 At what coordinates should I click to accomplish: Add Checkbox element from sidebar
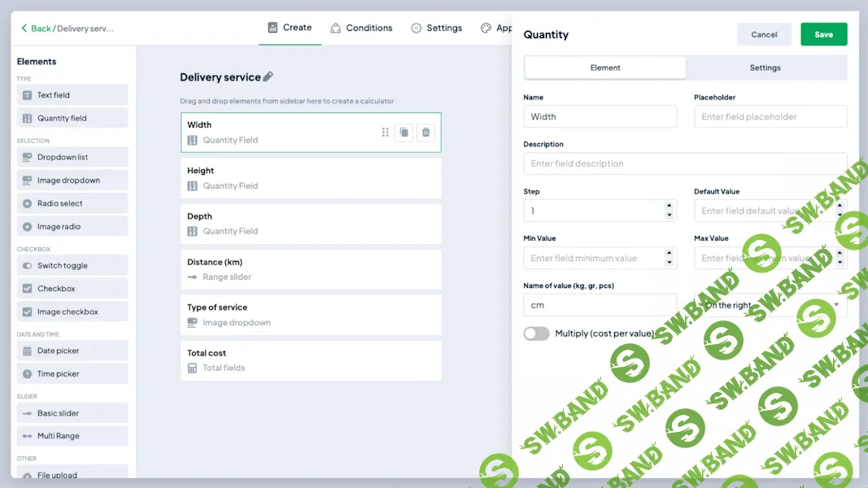pos(72,289)
